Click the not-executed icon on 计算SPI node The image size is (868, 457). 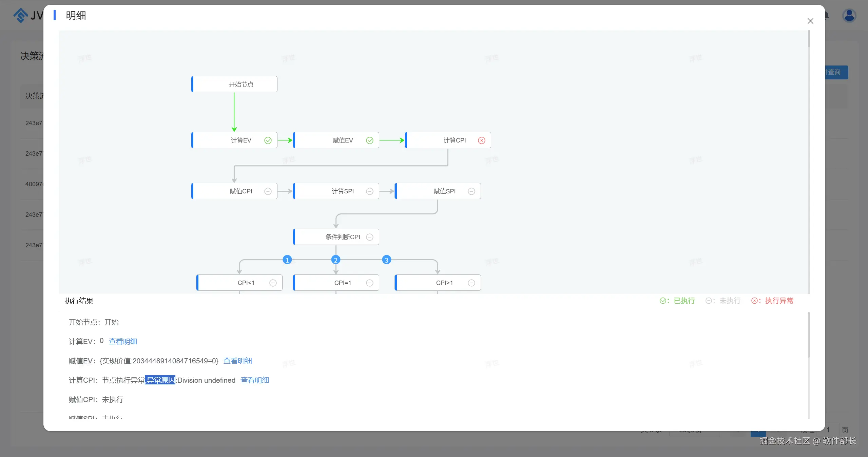[x=370, y=191]
